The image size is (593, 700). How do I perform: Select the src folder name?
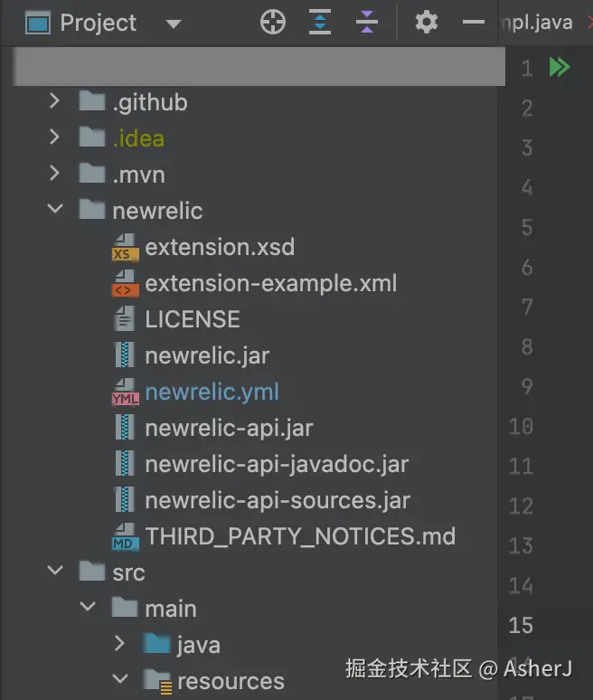[128, 573]
